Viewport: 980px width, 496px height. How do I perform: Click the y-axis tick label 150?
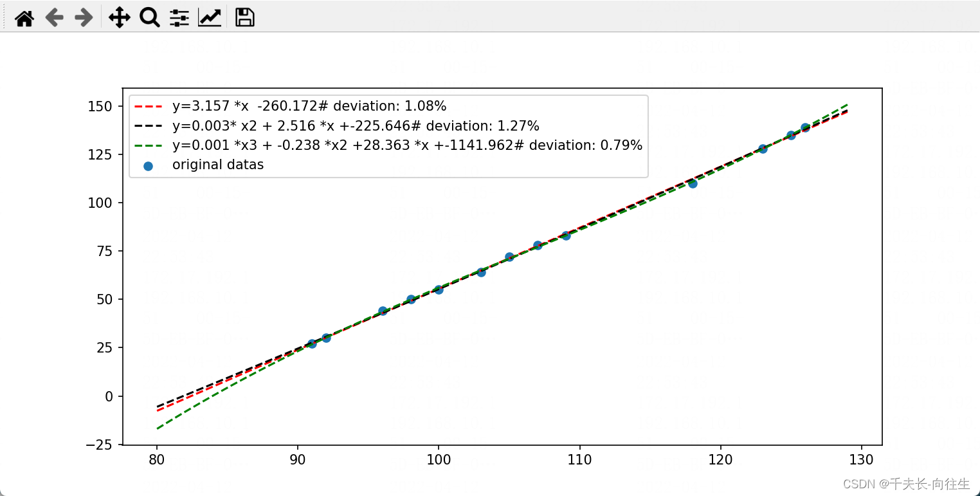(100, 106)
